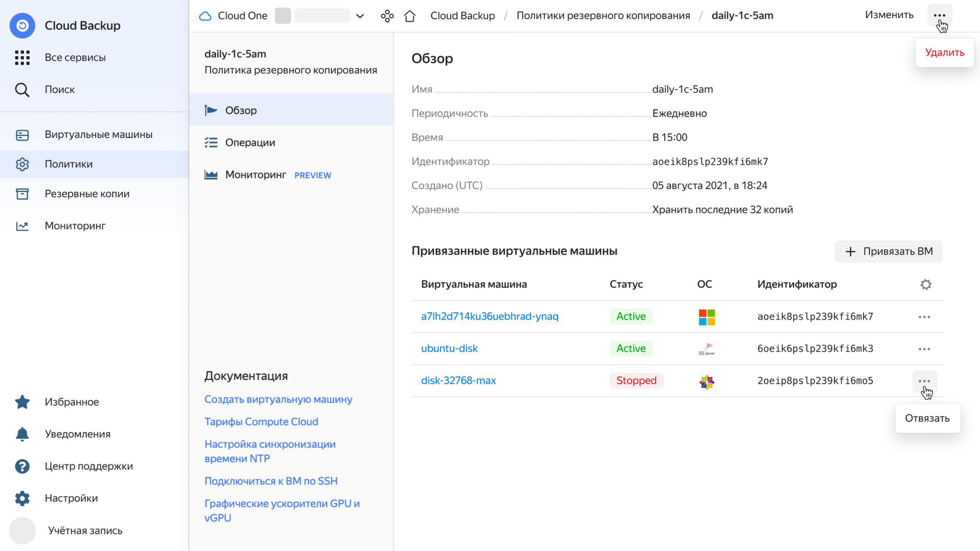This screenshot has width=980, height=551.
Task: Click the Привязать ВМ button
Action: 889,251
